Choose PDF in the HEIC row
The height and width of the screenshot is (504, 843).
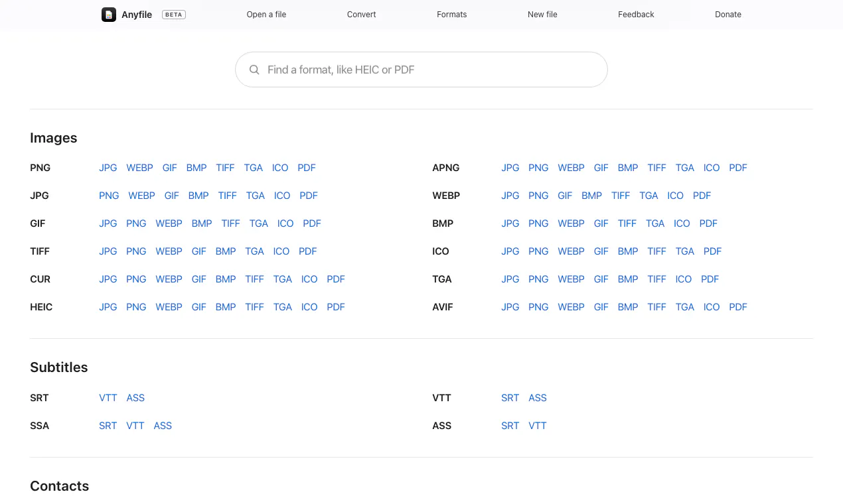click(336, 307)
